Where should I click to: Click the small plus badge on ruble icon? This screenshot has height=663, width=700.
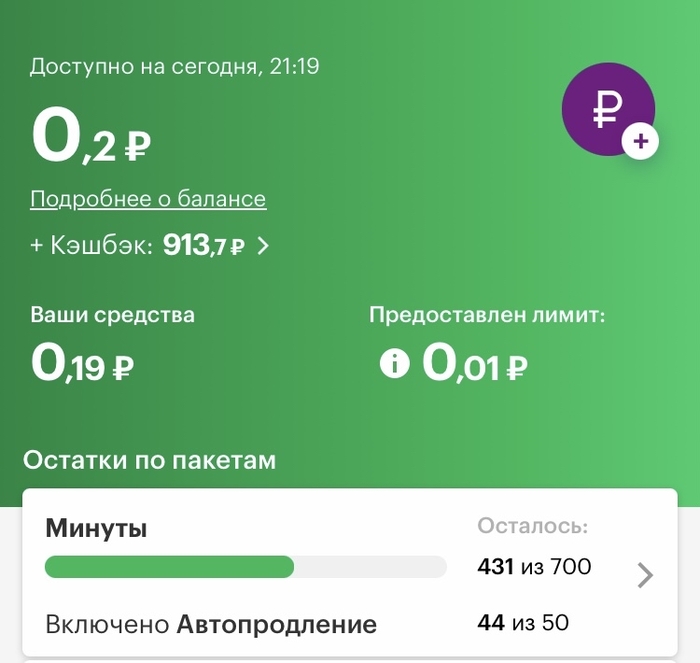640,143
